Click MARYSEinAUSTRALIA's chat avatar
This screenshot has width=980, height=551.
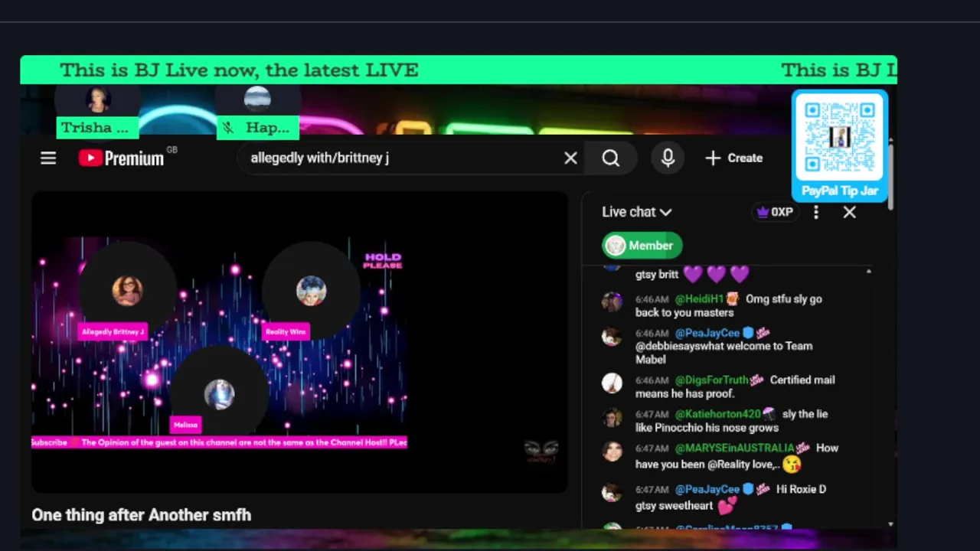click(x=612, y=451)
